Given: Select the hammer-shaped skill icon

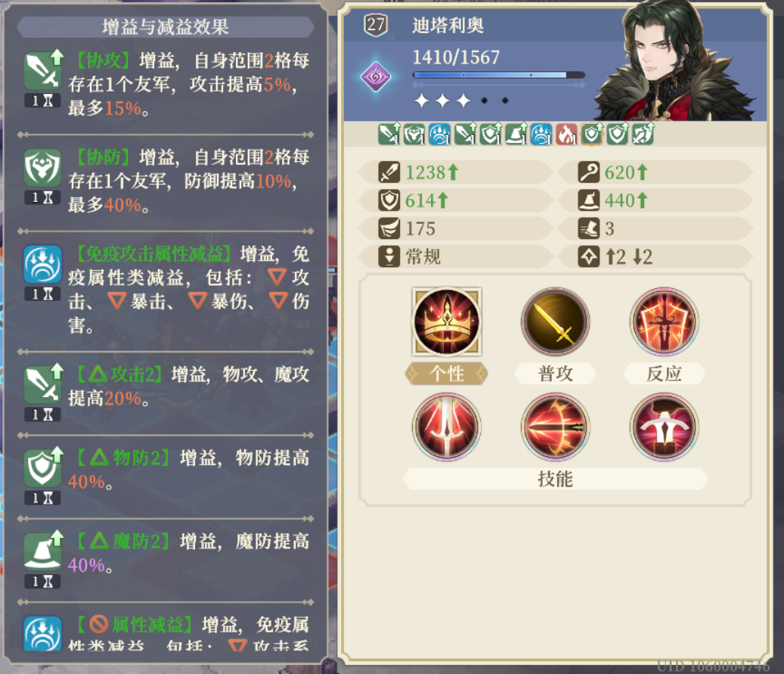Looking at the screenshot, I should pos(664,427).
